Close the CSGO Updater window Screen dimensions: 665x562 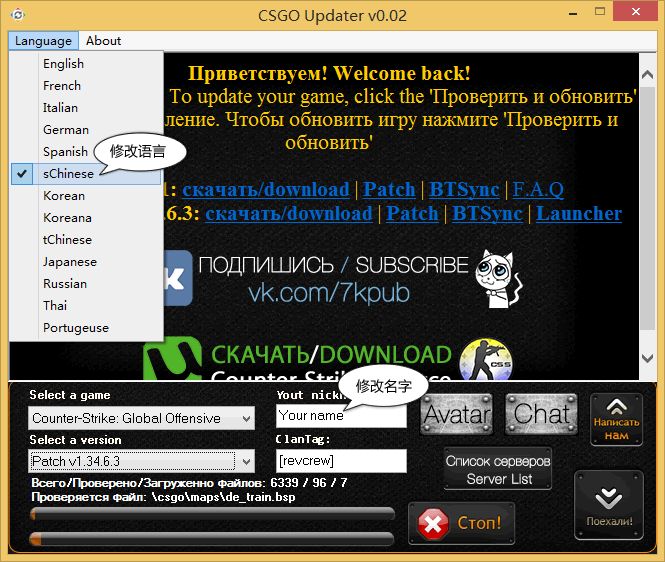tap(635, 11)
